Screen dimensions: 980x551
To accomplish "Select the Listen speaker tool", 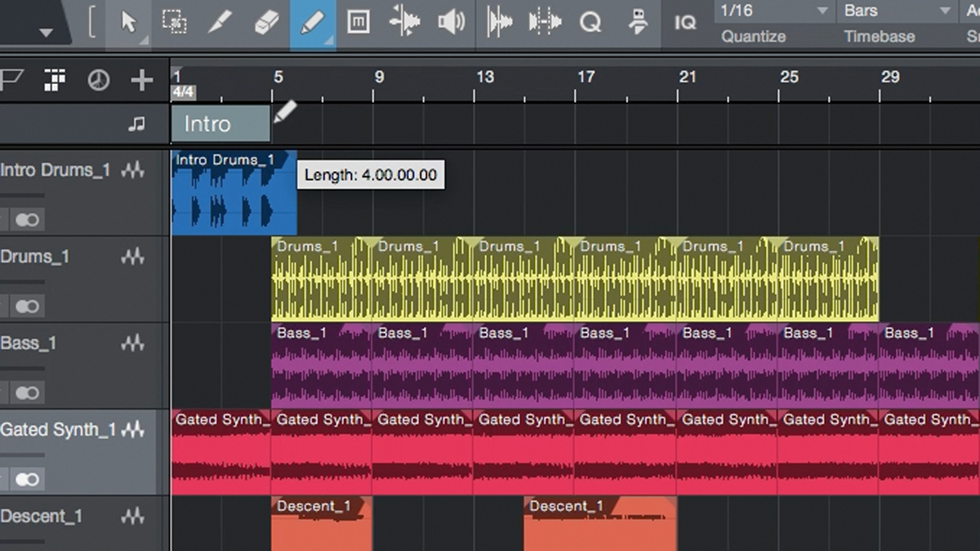I will tap(452, 22).
